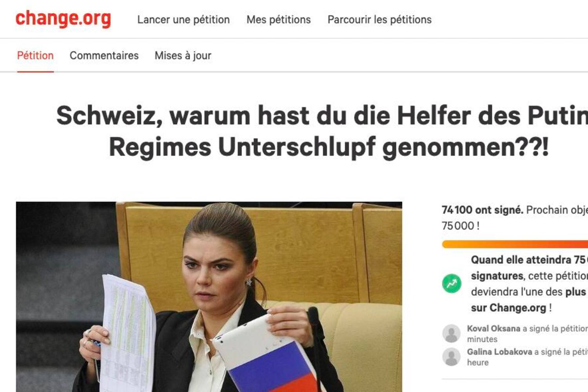Image resolution: width=588 pixels, height=392 pixels.
Task: Click the Prochain objectif text
Action: 557,210
